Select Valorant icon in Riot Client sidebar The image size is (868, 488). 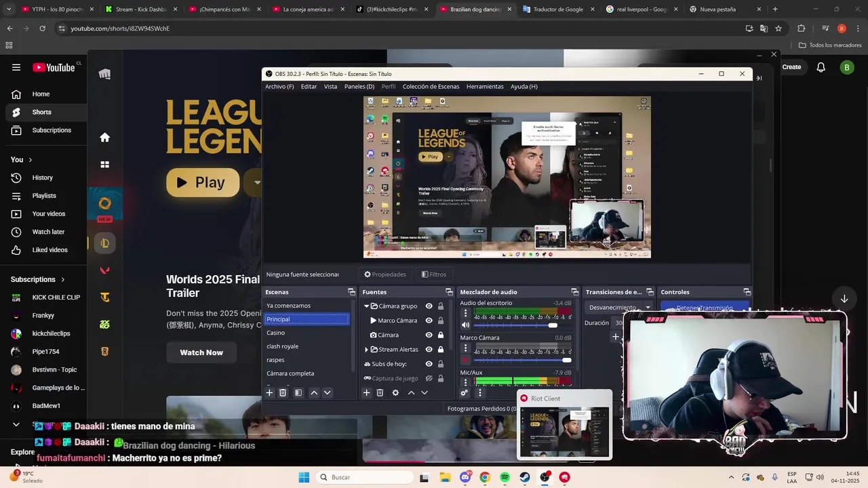(104, 270)
